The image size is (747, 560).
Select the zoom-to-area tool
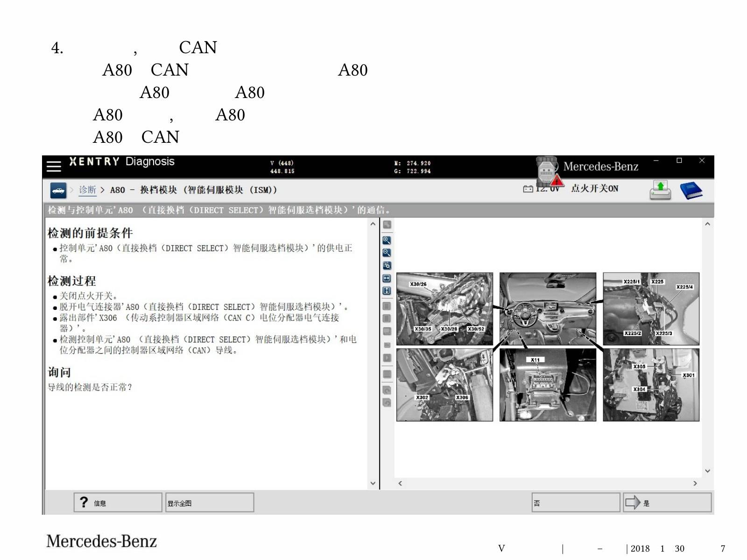(387, 266)
